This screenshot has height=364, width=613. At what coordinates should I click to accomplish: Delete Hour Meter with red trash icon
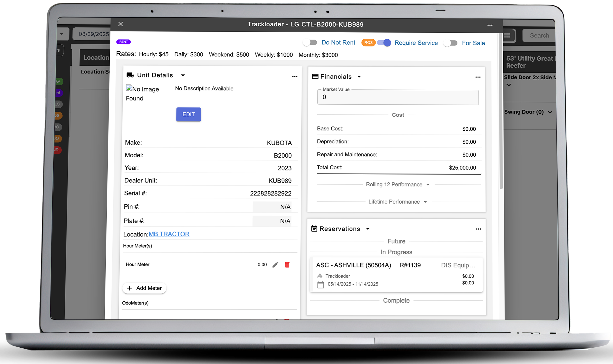point(287,265)
